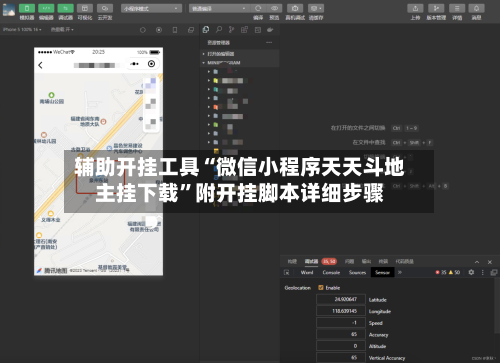Click the Accuracy input field
The width and height of the screenshot is (500, 363).
[341, 334]
